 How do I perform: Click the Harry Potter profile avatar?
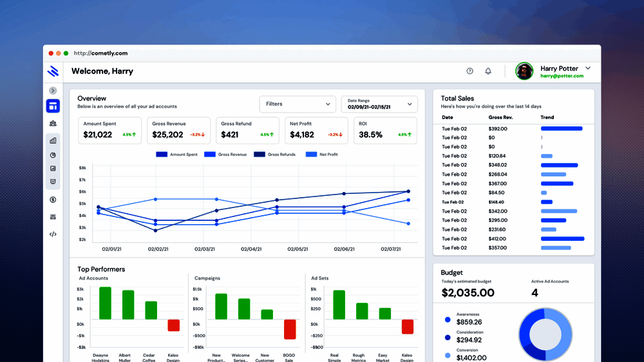click(524, 71)
